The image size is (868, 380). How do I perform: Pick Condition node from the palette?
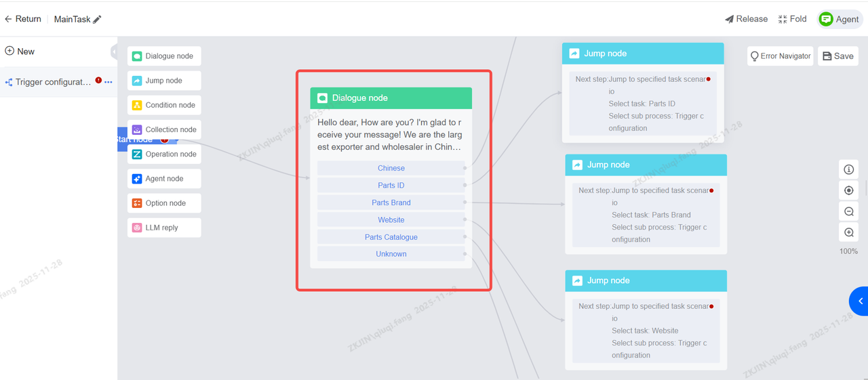164,105
